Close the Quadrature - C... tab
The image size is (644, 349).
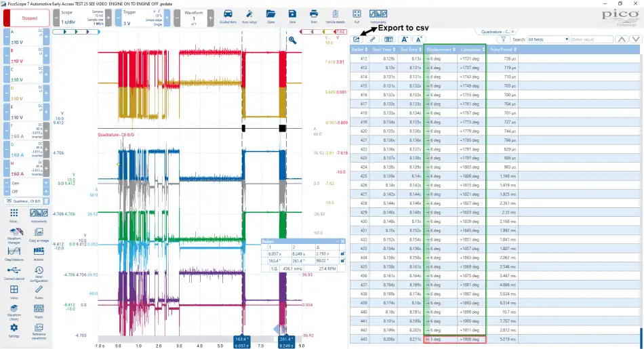pyautogui.click(x=513, y=32)
